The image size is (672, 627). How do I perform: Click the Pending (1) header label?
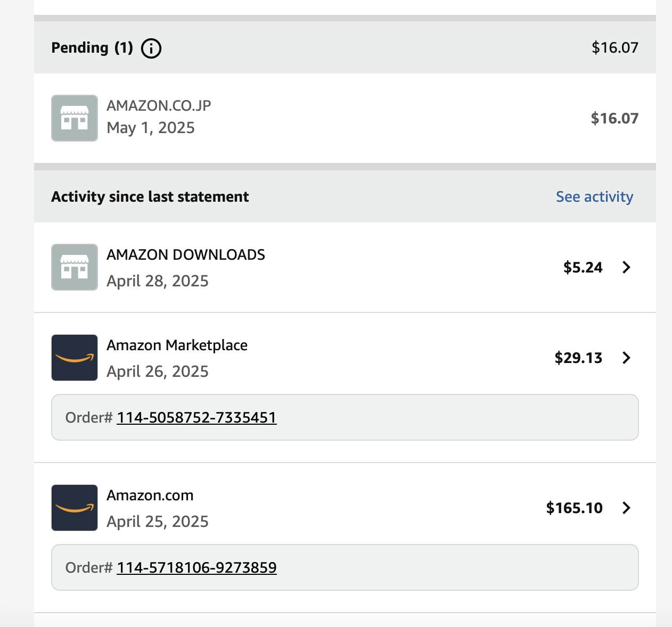click(x=92, y=48)
